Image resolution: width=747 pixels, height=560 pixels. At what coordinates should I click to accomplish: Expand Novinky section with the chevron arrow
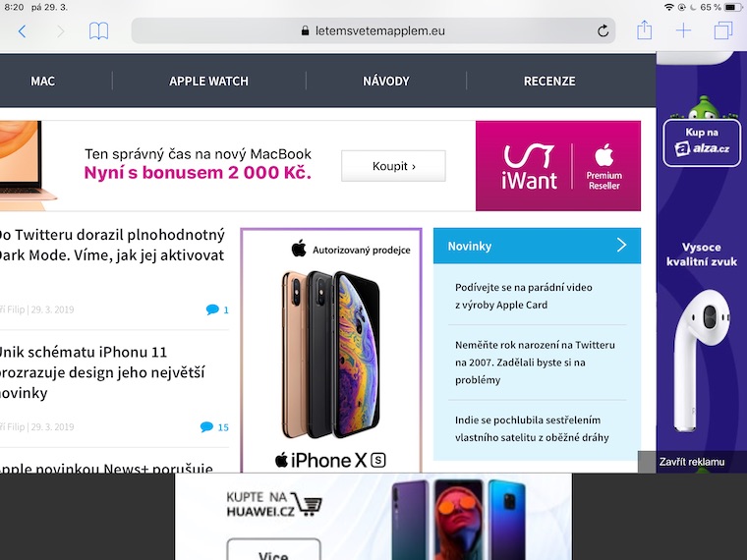(622, 246)
